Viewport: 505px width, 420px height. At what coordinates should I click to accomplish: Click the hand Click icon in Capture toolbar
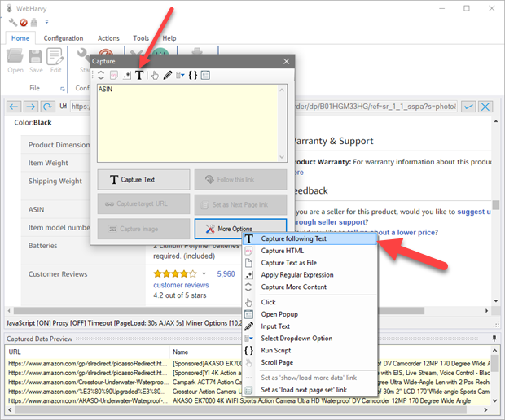pyautogui.click(x=155, y=75)
